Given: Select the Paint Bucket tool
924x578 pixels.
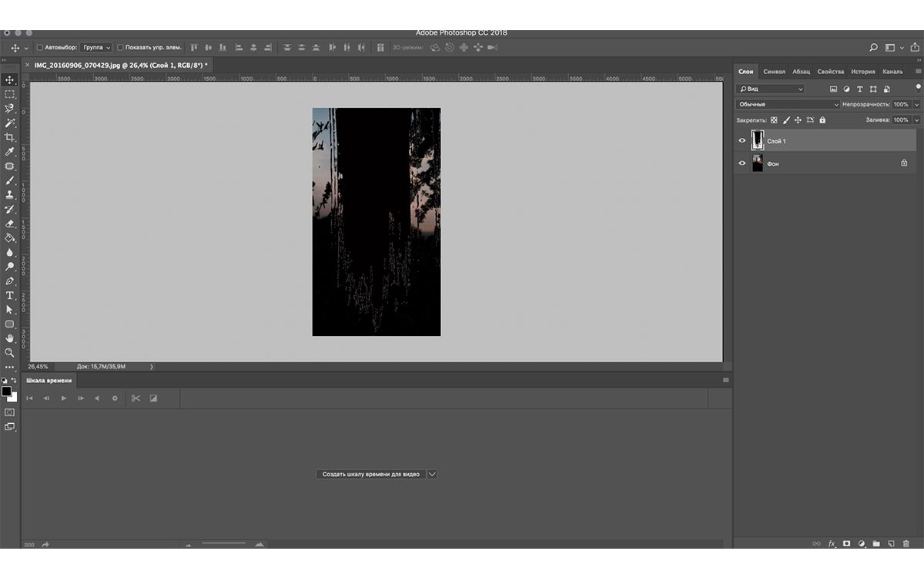Looking at the screenshot, I should pyautogui.click(x=10, y=237).
